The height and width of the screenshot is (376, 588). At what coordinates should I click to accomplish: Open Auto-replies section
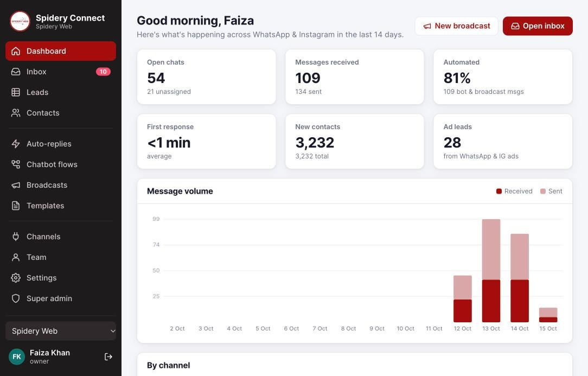[x=61, y=144]
